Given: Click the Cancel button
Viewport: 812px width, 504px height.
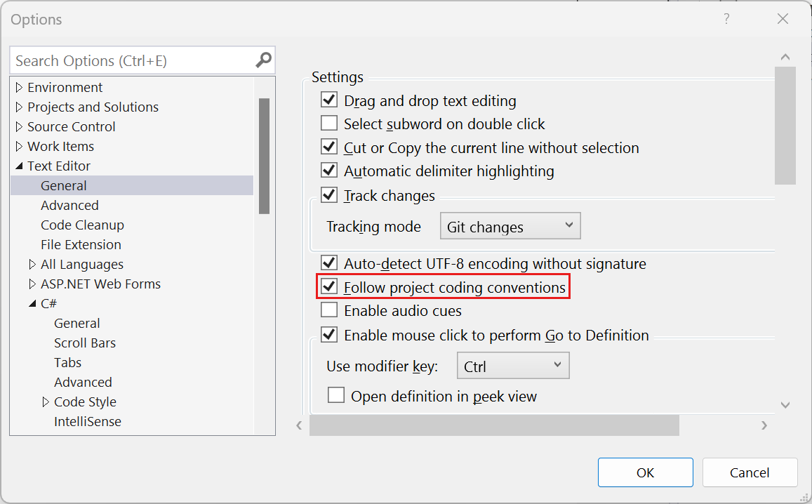Looking at the screenshot, I should tap(750, 472).
